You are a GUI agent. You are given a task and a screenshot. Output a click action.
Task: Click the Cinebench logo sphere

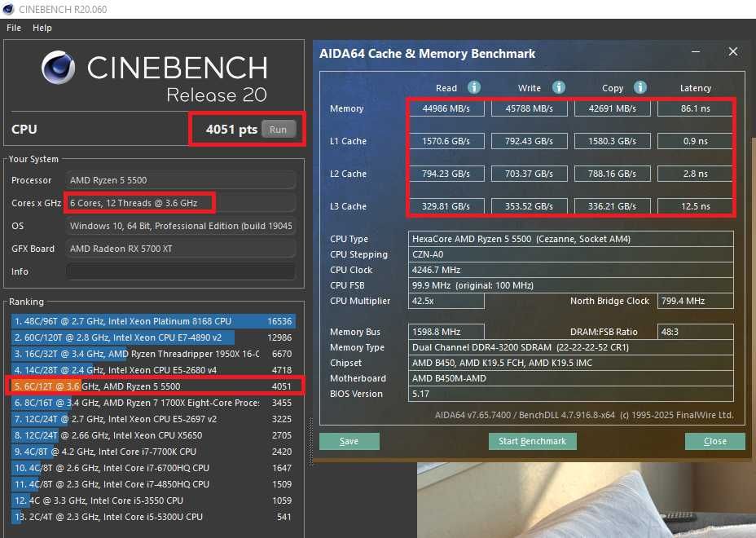click(59, 68)
